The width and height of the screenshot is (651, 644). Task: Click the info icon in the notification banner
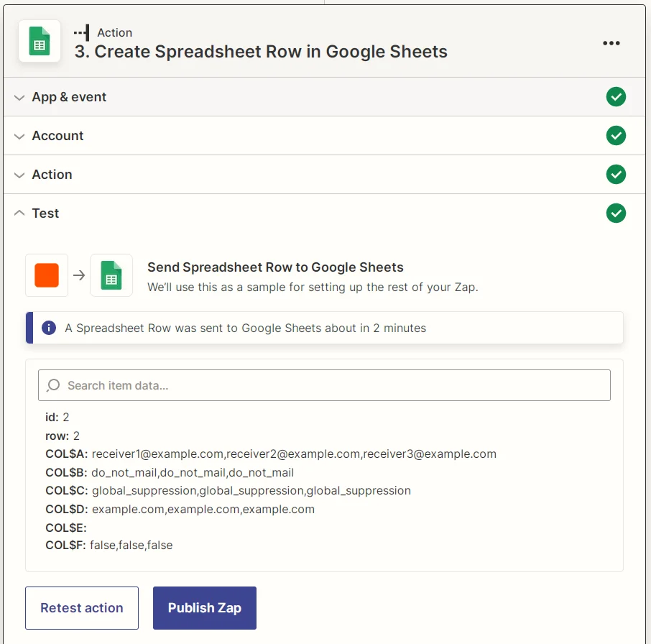tap(49, 327)
